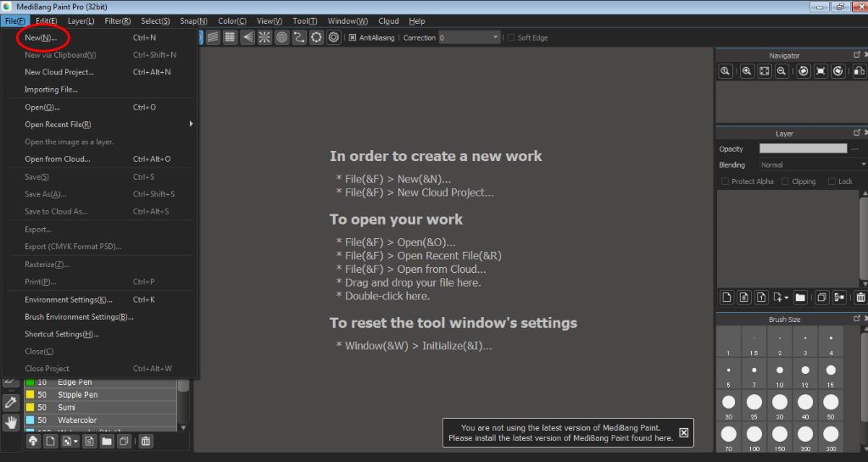Add new brush page icon
The width and height of the screenshot is (868, 462).
point(50,441)
